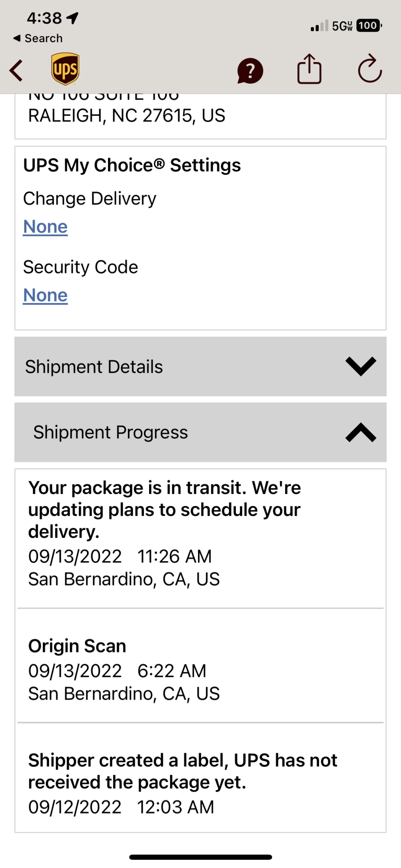
Task: Tap the 'package is in transit' status entry
Action: (x=165, y=510)
